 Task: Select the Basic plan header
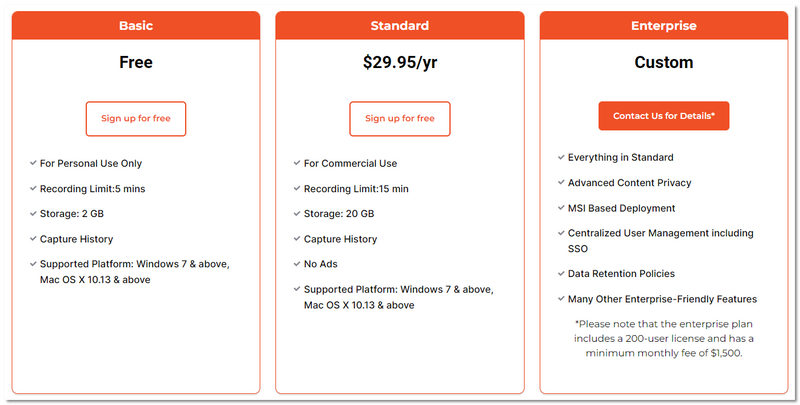coord(136,25)
